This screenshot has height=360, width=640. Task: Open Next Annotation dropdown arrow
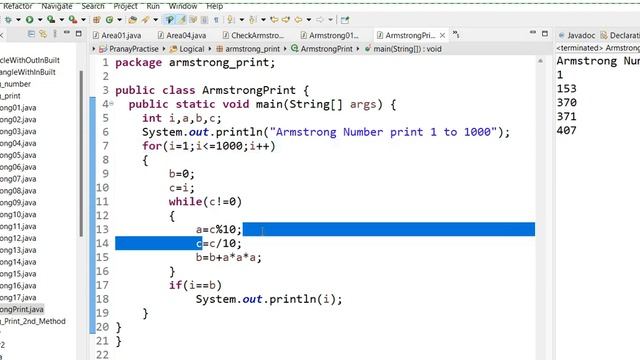242,20
